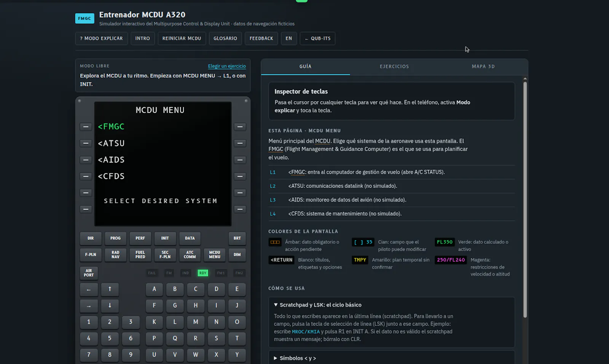Open the INIT page key
The image size is (609, 364).
165,238
